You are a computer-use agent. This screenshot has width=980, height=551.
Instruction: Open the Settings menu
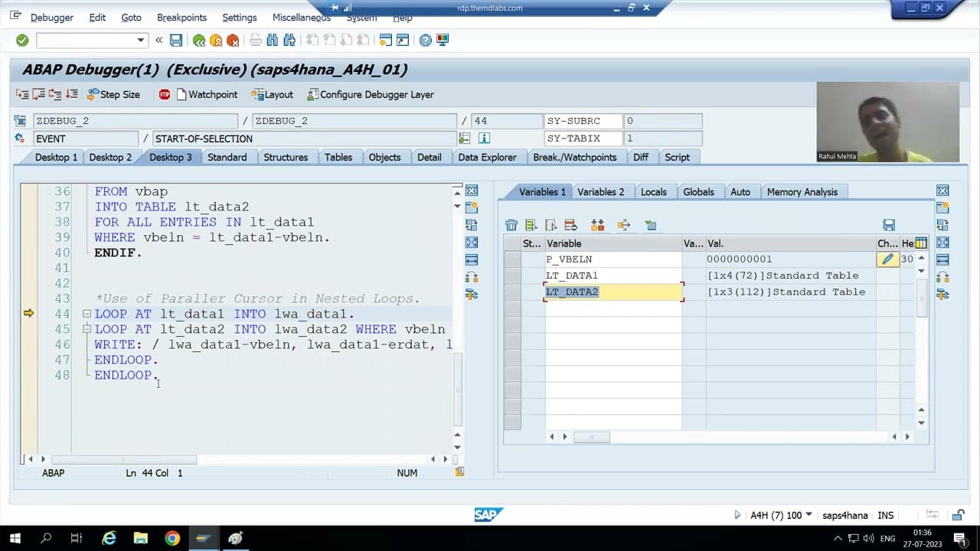(240, 17)
